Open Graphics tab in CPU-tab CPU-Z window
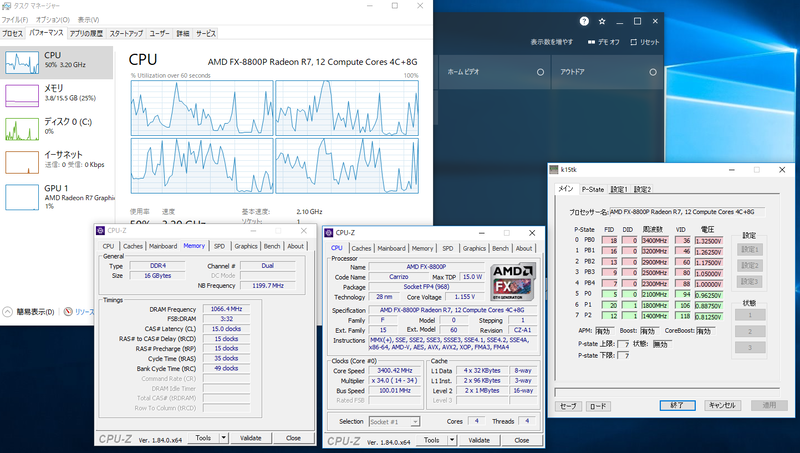 tap(474, 248)
